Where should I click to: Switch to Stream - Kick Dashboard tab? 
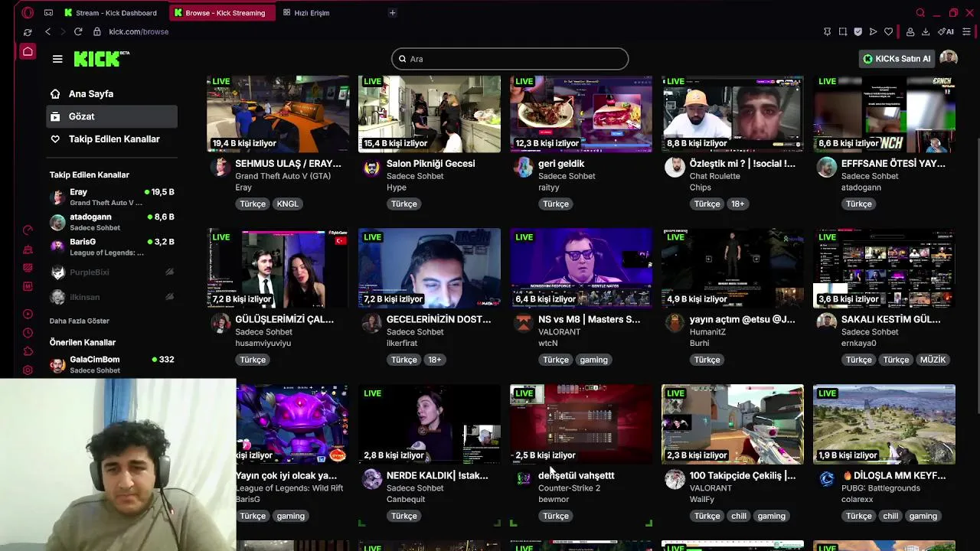[110, 12]
